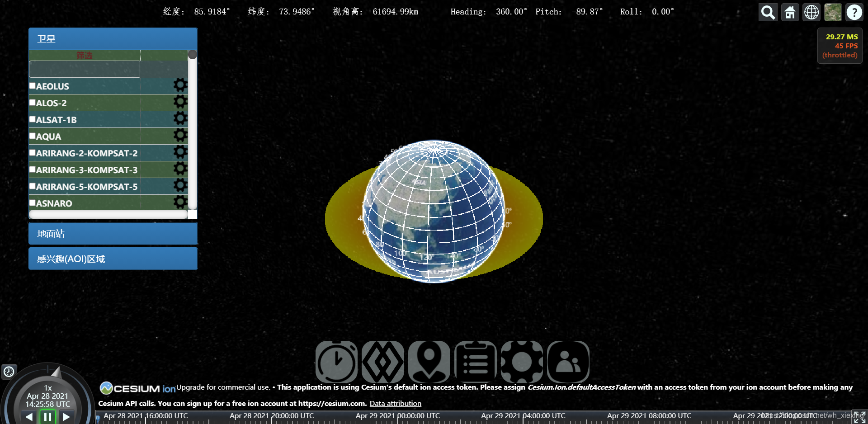
Task: Select the ASNARO satellite name
Action: 54,203
